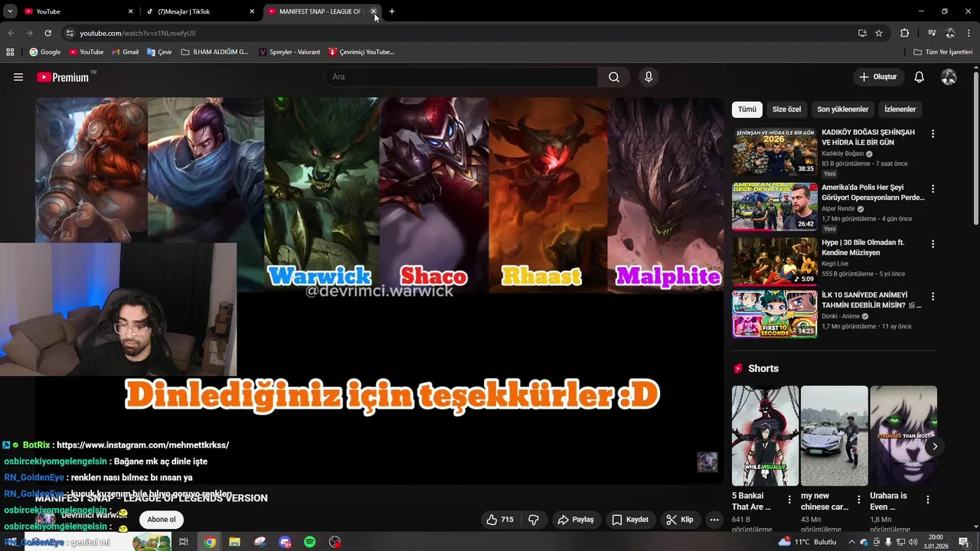This screenshot has width=980, height=551.
Task: Dislike the video with thumbs down
Action: [x=534, y=520]
